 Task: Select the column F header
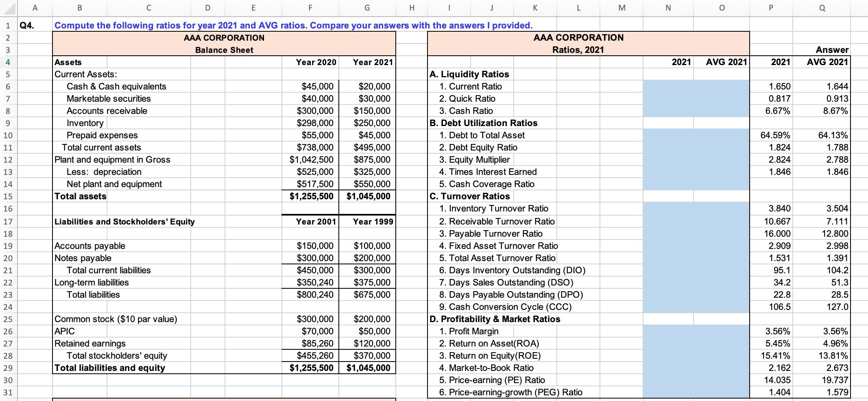pos(310,8)
